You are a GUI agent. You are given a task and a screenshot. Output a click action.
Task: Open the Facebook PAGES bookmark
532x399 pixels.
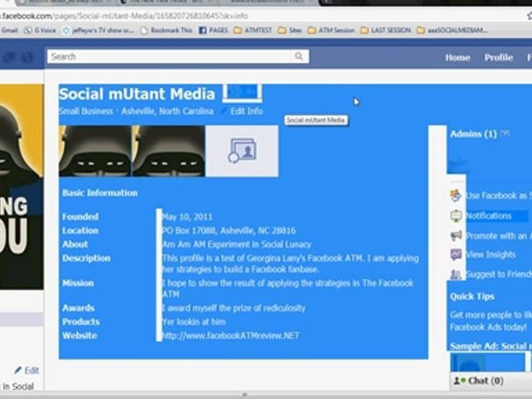point(213,30)
